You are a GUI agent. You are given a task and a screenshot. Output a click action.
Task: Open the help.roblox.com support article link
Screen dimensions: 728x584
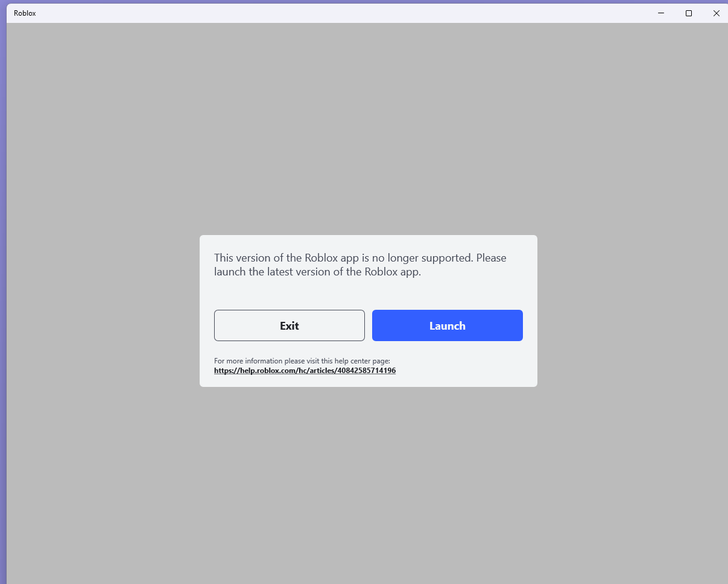click(305, 370)
